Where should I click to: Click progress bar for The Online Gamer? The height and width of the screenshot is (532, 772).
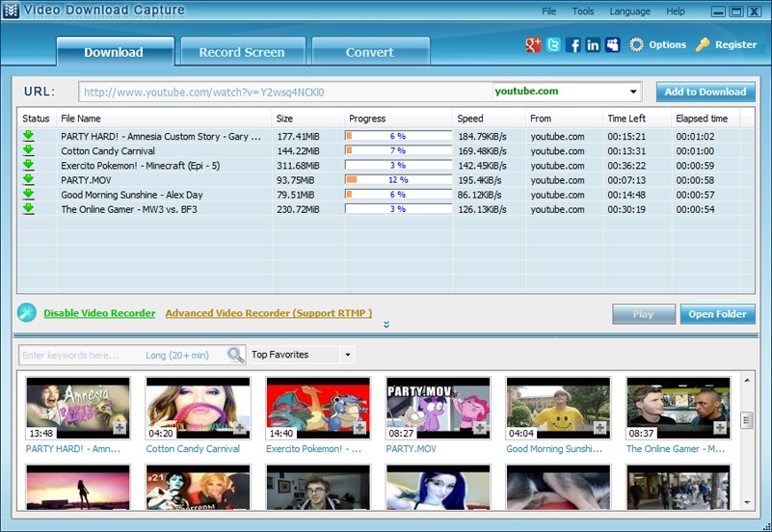click(398, 209)
